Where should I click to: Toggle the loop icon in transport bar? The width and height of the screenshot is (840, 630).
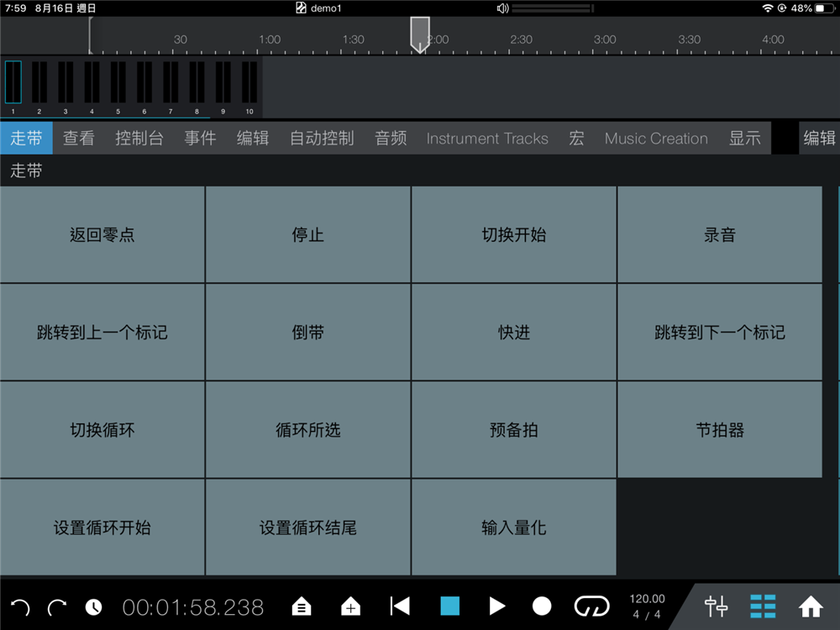tap(591, 606)
